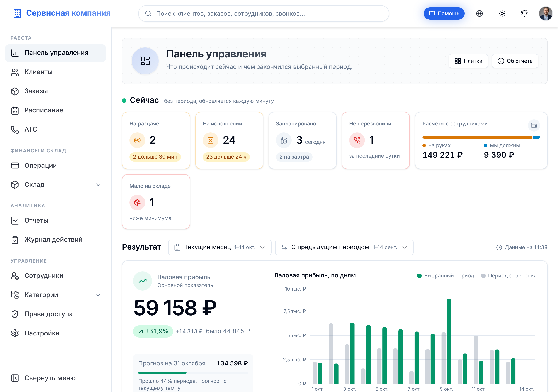Click the hourglass icon in На исполнении card
Screen dimensions: 558x392
(x=211, y=140)
